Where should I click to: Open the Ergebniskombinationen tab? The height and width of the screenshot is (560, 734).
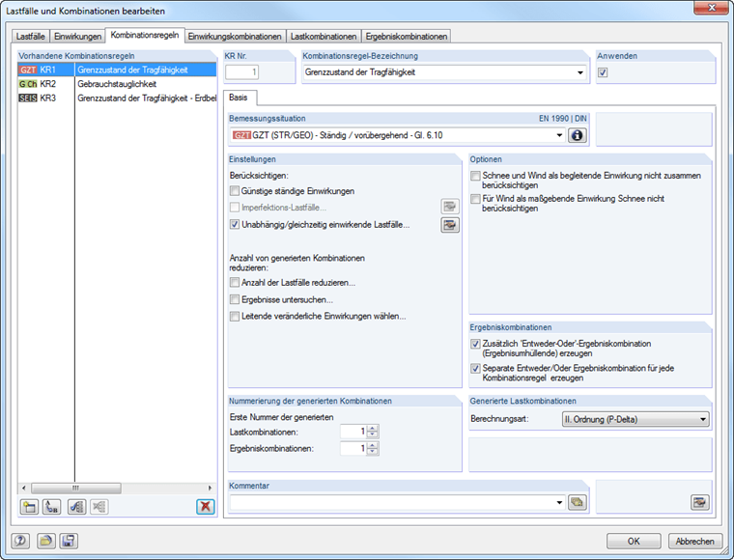pos(407,37)
